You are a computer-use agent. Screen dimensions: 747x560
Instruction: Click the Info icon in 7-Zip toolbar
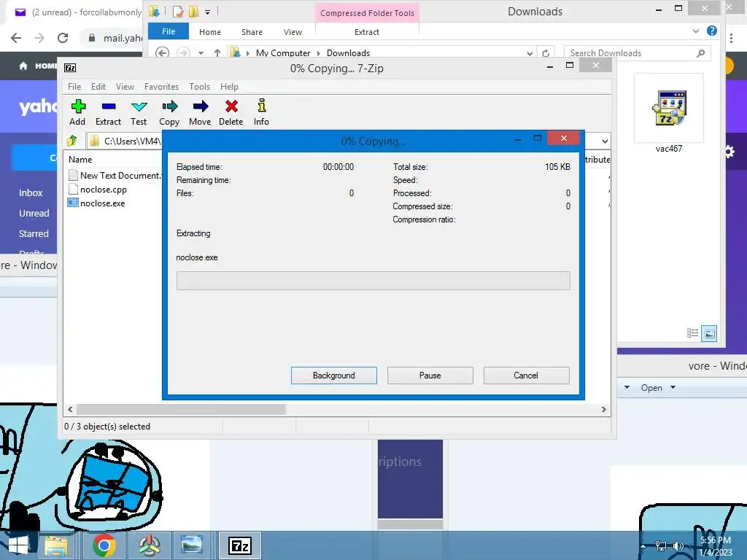point(262,106)
